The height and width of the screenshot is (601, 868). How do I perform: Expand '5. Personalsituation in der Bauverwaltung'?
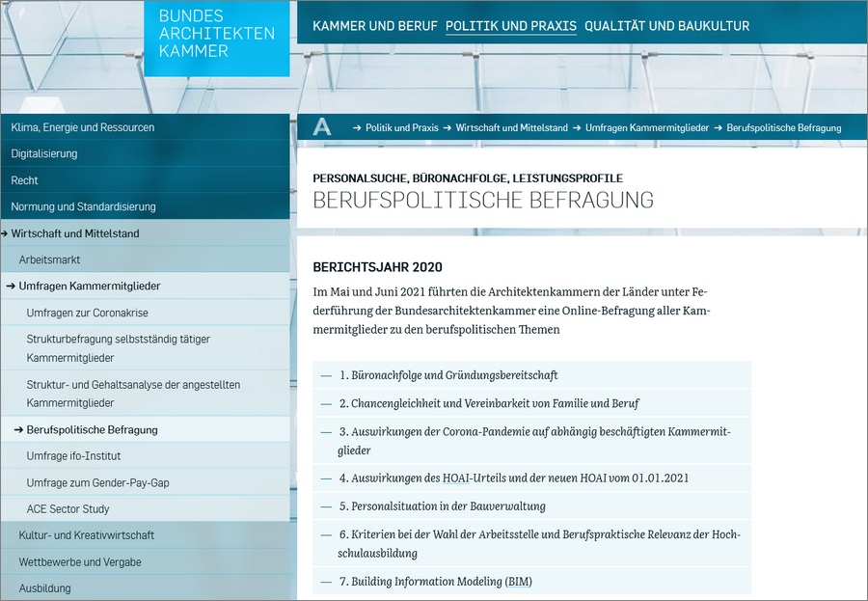pyautogui.click(x=531, y=505)
